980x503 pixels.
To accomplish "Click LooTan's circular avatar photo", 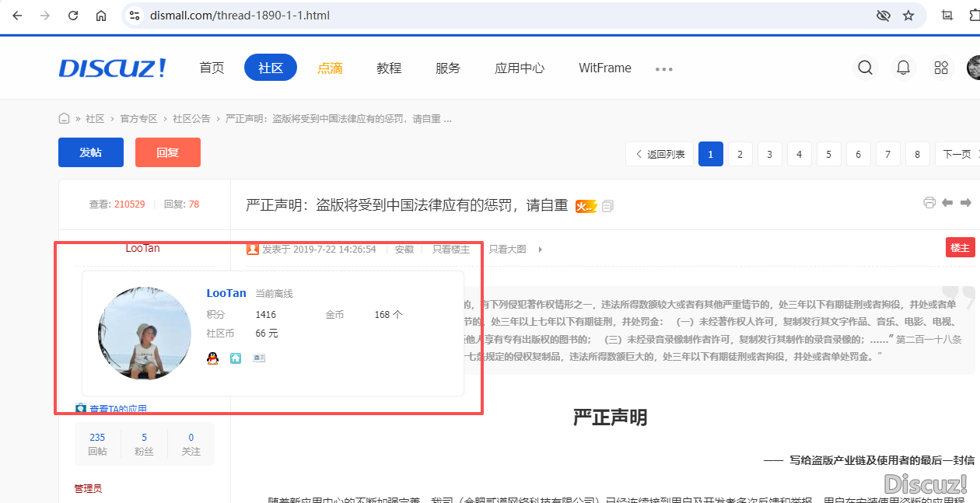I will click(x=144, y=333).
